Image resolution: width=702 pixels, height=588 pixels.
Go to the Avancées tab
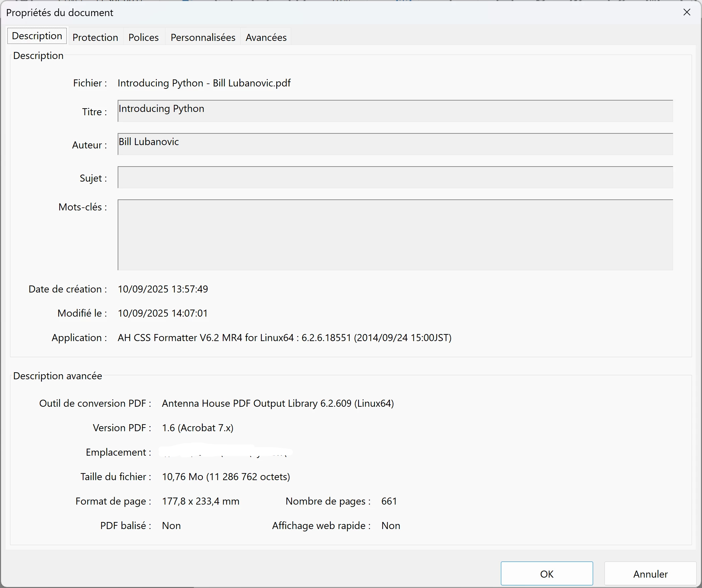266,37
